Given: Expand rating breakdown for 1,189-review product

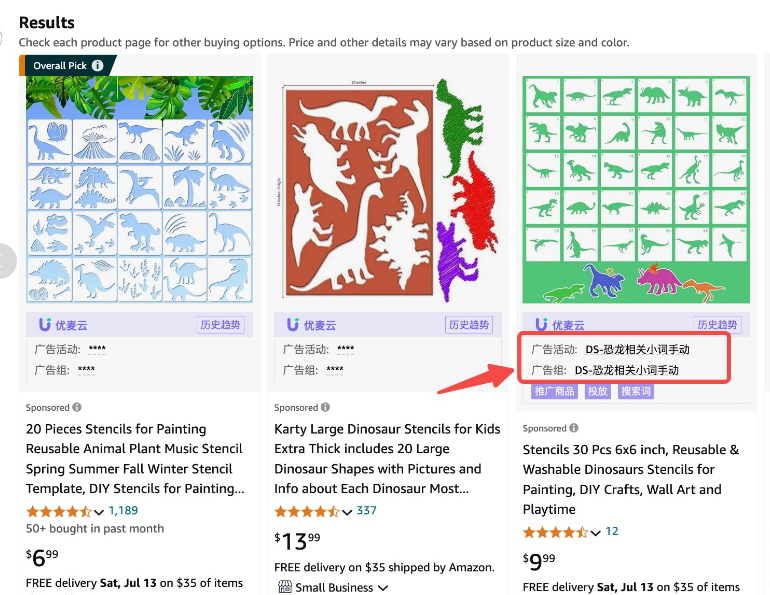Looking at the screenshot, I should (x=99, y=512).
